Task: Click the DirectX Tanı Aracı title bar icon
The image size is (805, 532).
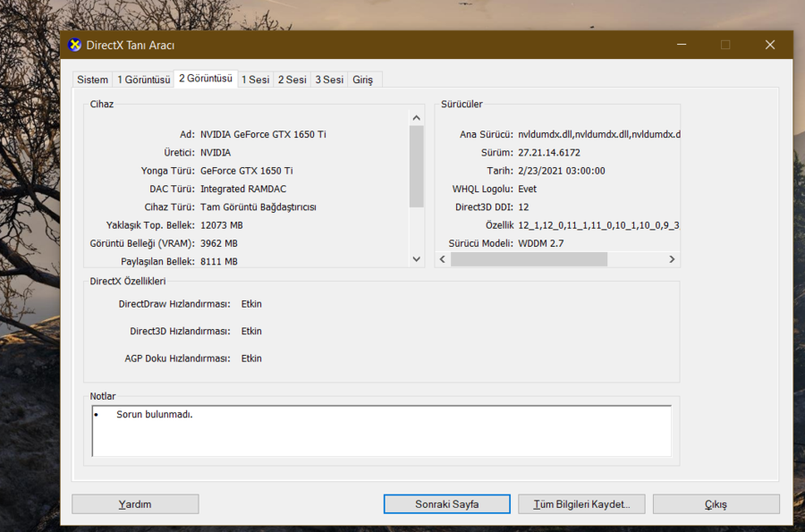Action: (x=75, y=45)
